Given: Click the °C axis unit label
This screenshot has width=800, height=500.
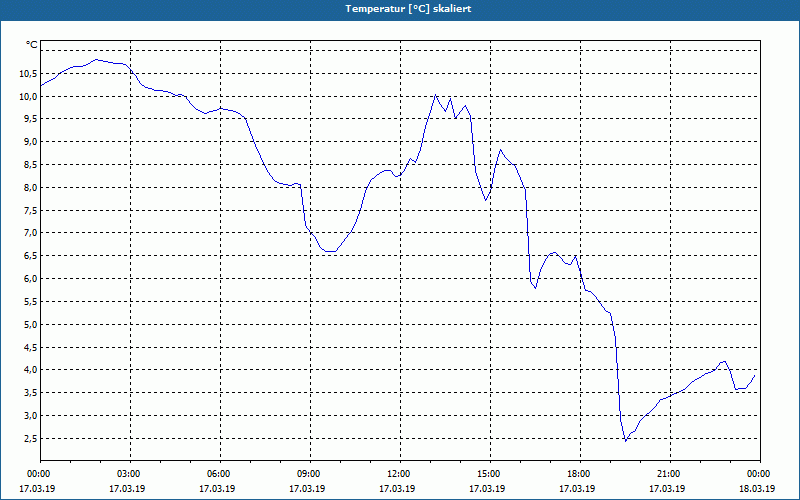Looking at the screenshot, I should click(x=32, y=45).
